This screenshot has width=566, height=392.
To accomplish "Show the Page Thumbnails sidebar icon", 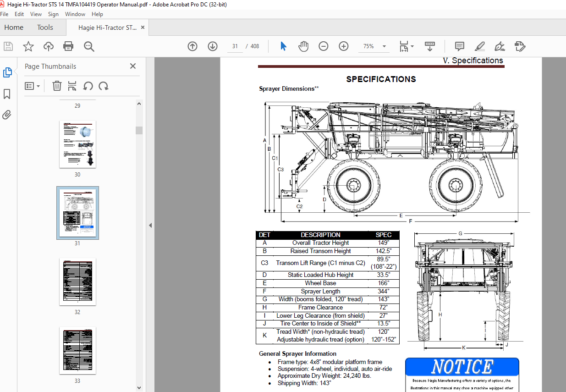I will click(7, 72).
